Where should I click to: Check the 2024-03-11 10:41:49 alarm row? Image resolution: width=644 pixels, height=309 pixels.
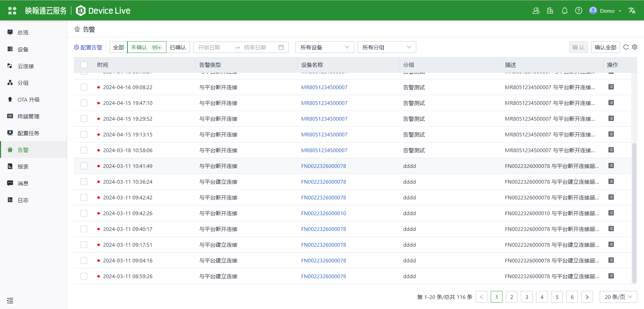(84, 166)
